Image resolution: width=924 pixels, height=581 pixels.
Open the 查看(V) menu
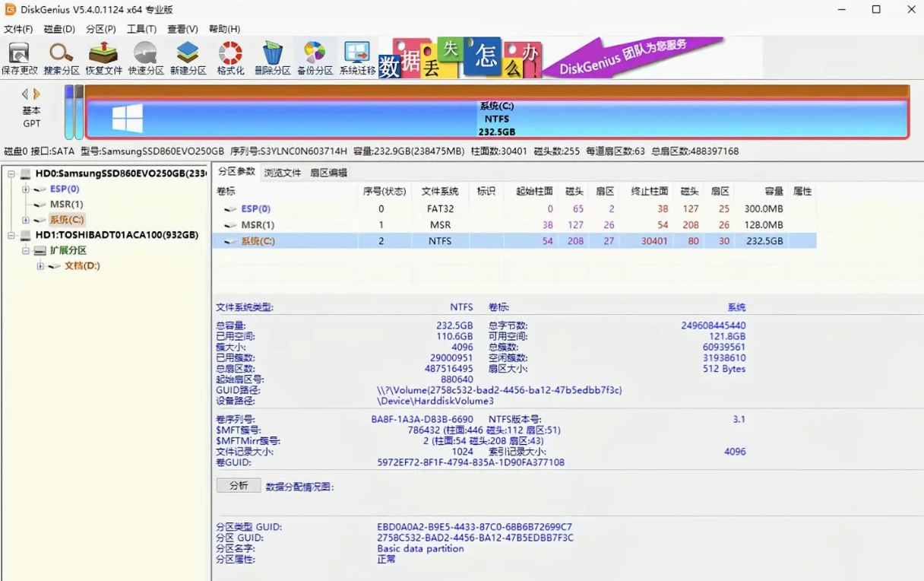click(182, 29)
